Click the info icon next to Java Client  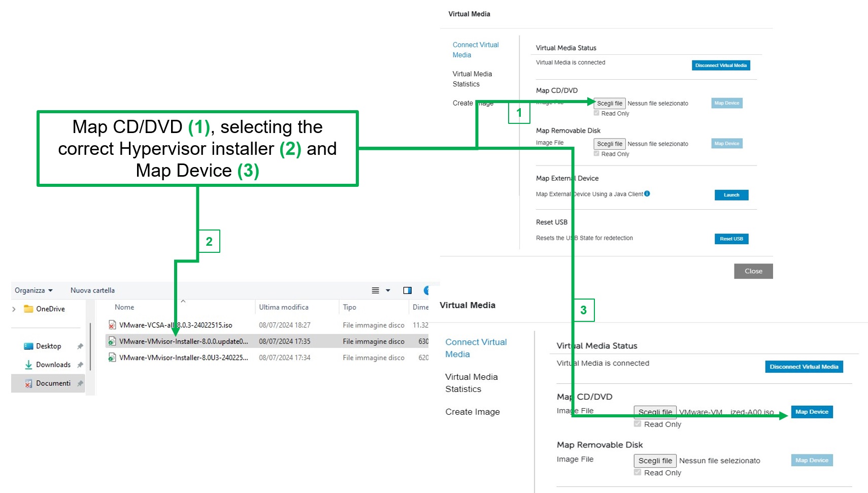[x=647, y=193]
